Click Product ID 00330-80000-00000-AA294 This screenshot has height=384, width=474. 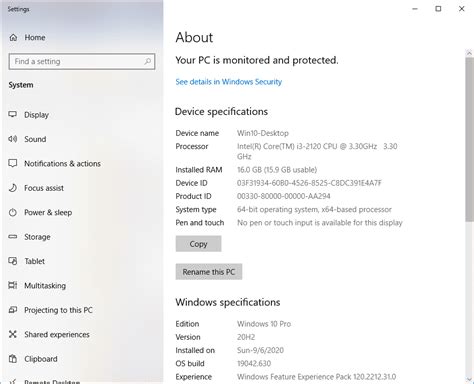tap(284, 196)
